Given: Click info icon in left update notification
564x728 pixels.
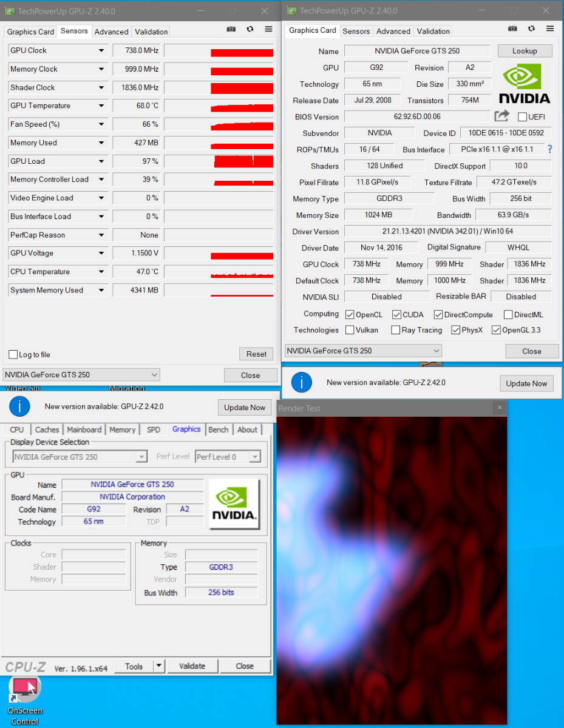Looking at the screenshot, I should tap(19, 406).
